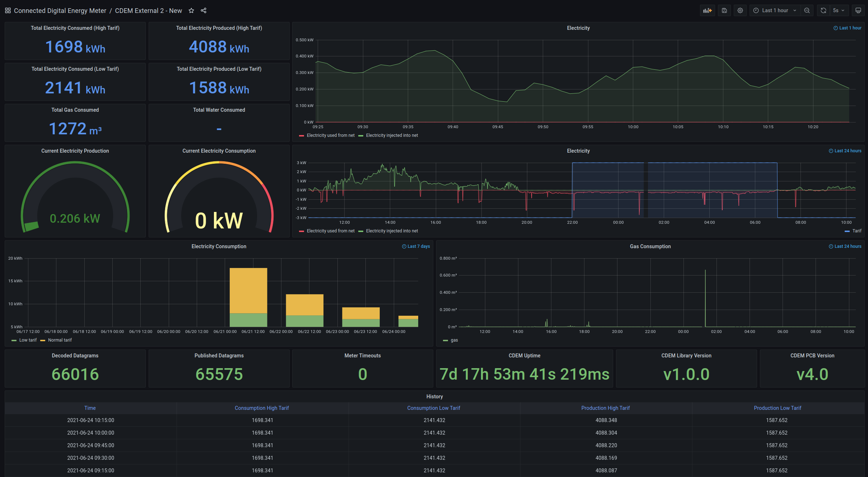Screen dimensions: 868x477
Task: Zoom out the time range
Action: pyautogui.click(x=807, y=10)
